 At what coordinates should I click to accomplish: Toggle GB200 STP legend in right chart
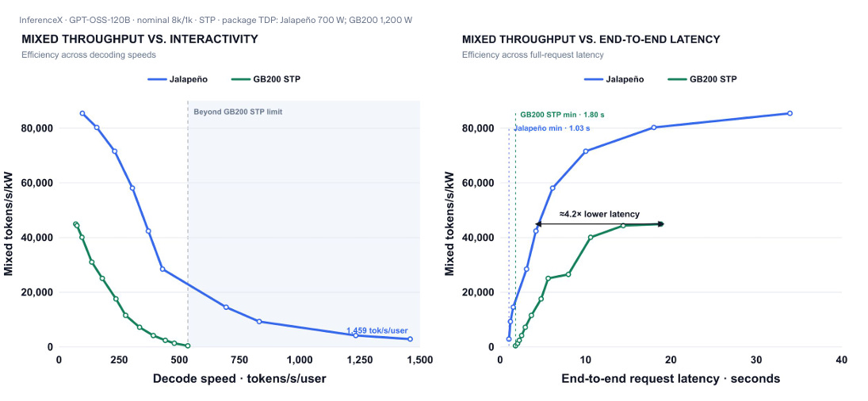pyautogui.click(x=702, y=79)
